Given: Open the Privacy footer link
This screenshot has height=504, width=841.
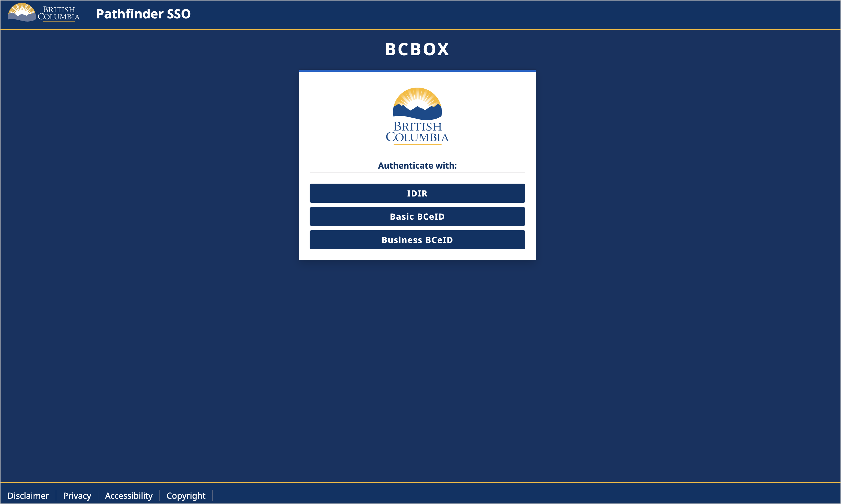Looking at the screenshot, I should [x=77, y=496].
